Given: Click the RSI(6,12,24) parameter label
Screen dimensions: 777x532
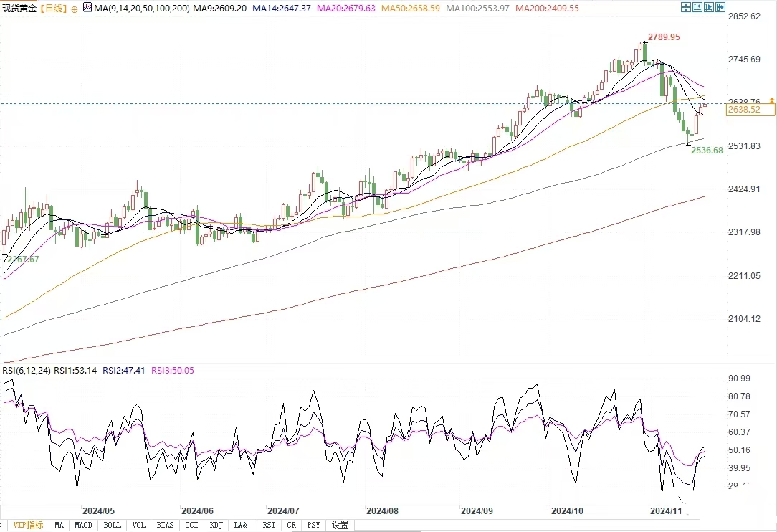Looking at the screenshot, I should click(x=27, y=371).
